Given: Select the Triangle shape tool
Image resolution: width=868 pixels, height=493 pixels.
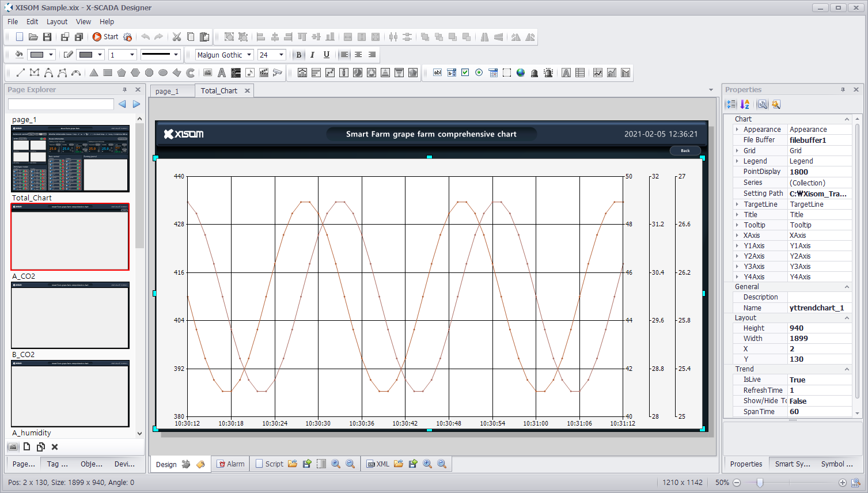Looking at the screenshot, I should [x=93, y=73].
